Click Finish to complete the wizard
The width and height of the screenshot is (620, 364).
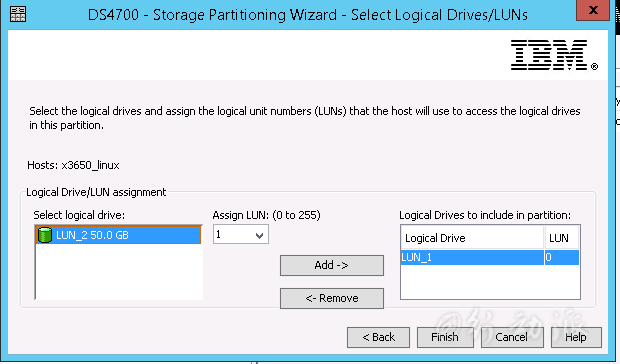coord(445,337)
